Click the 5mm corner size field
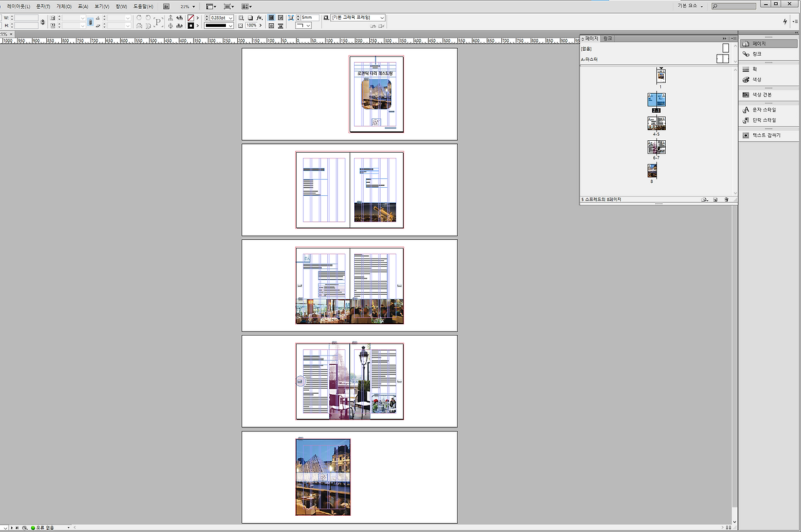 (x=309, y=18)
